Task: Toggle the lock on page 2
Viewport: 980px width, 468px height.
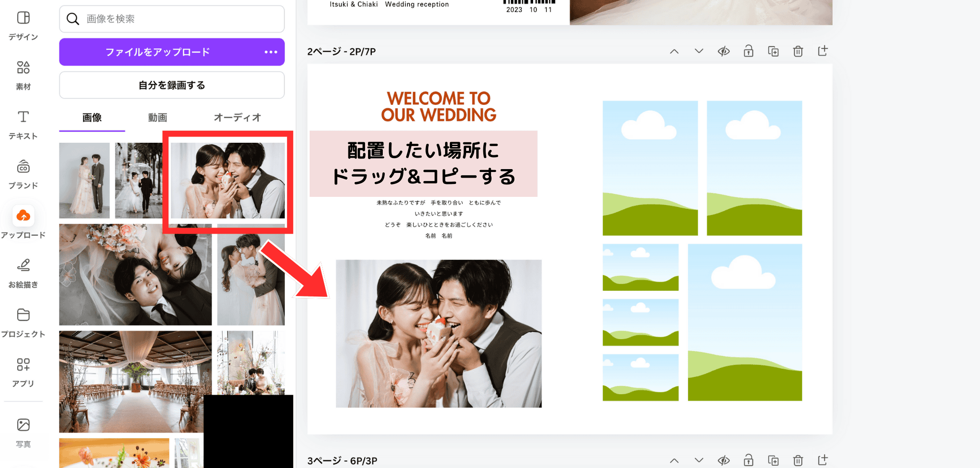Action: tap(748, 51)
